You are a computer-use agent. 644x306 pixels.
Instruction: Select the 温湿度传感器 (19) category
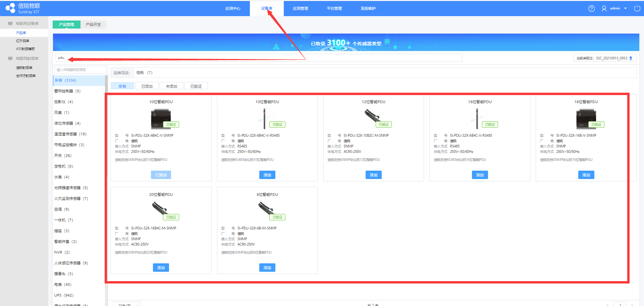pos(79,134)
